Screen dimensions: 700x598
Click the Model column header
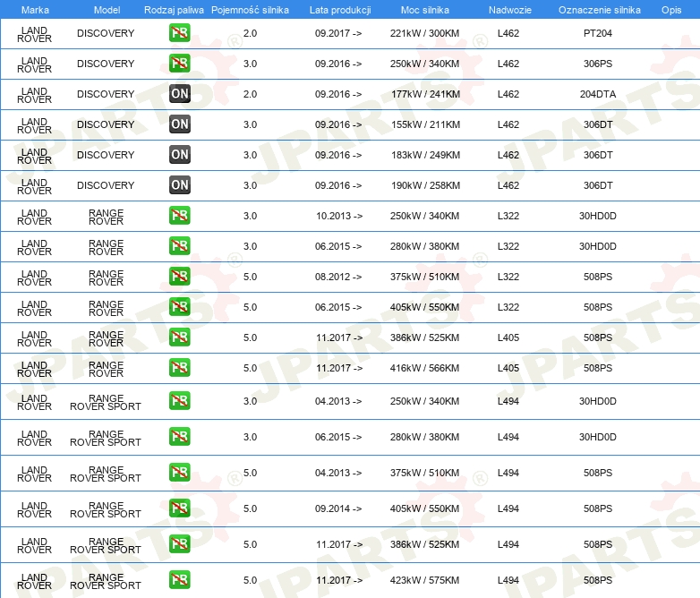coord(107,10)
